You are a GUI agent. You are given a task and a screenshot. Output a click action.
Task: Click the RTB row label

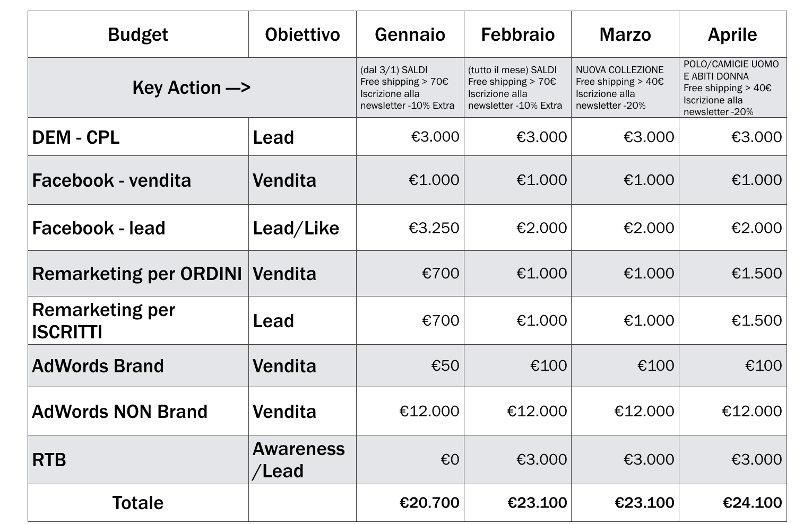coord(49,460)
